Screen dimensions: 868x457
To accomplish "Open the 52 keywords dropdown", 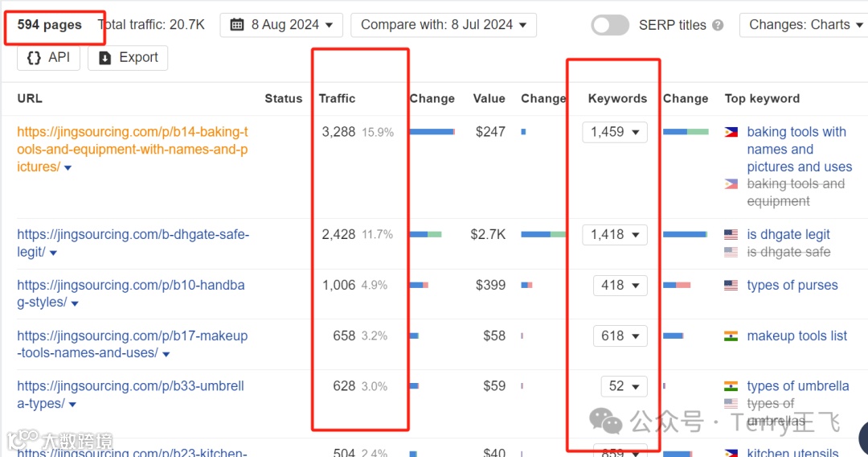I will (x=624, y=386).
